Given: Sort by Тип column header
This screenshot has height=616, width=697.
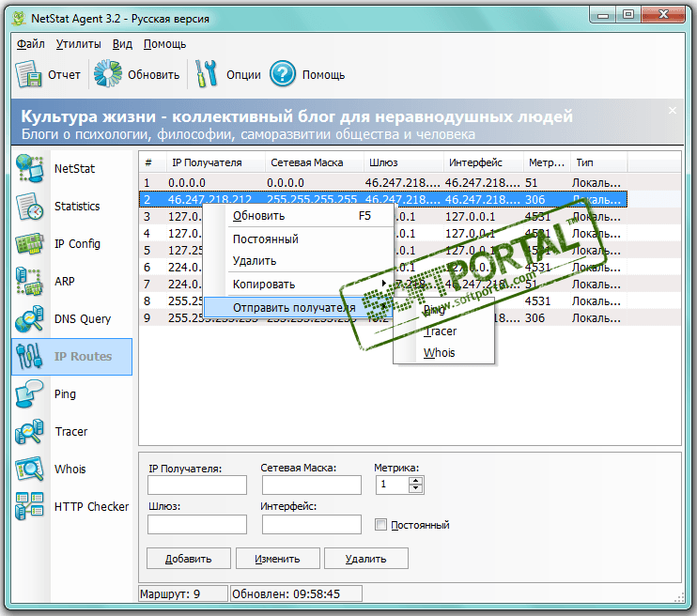Looking at the screenshot, I should click(598, 162).
